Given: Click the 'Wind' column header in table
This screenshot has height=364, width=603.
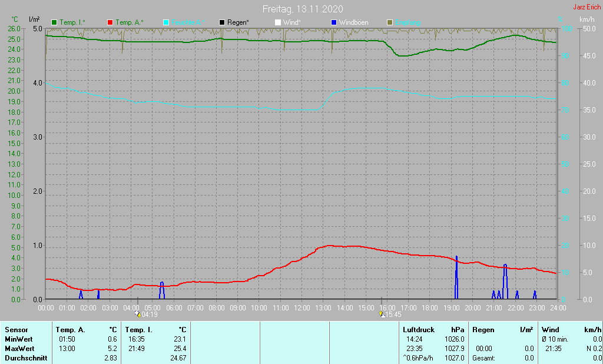Looking at the screenshot, I should click(x=551, y=330).
